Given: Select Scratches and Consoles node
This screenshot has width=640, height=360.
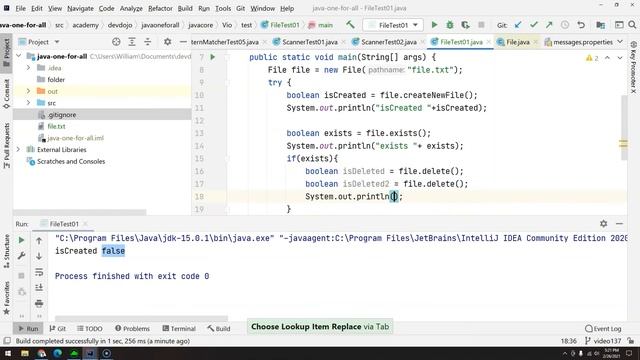Looking at the screenshot, I should 71,161.
